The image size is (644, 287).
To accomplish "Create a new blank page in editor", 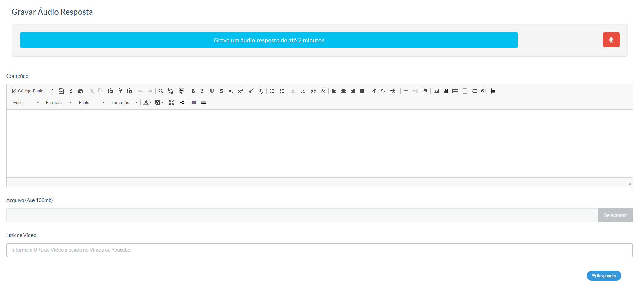I will click(x=52, y=91).
